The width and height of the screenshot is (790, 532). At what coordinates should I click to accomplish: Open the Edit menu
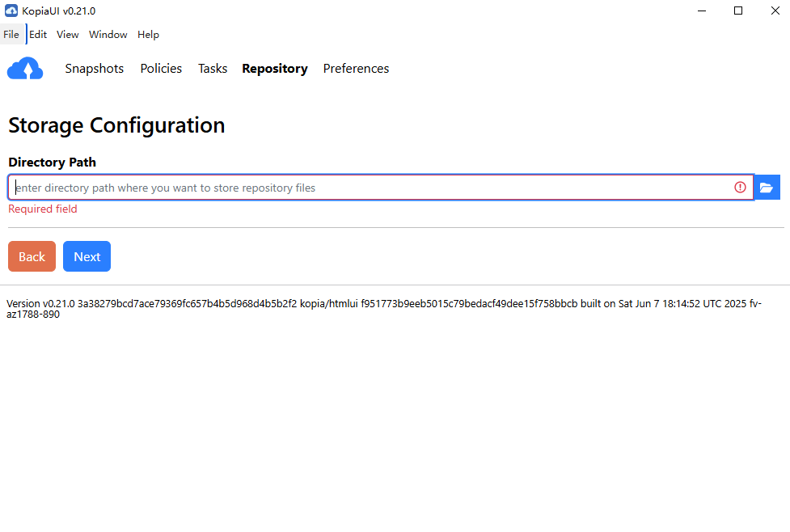pos(38,35)
